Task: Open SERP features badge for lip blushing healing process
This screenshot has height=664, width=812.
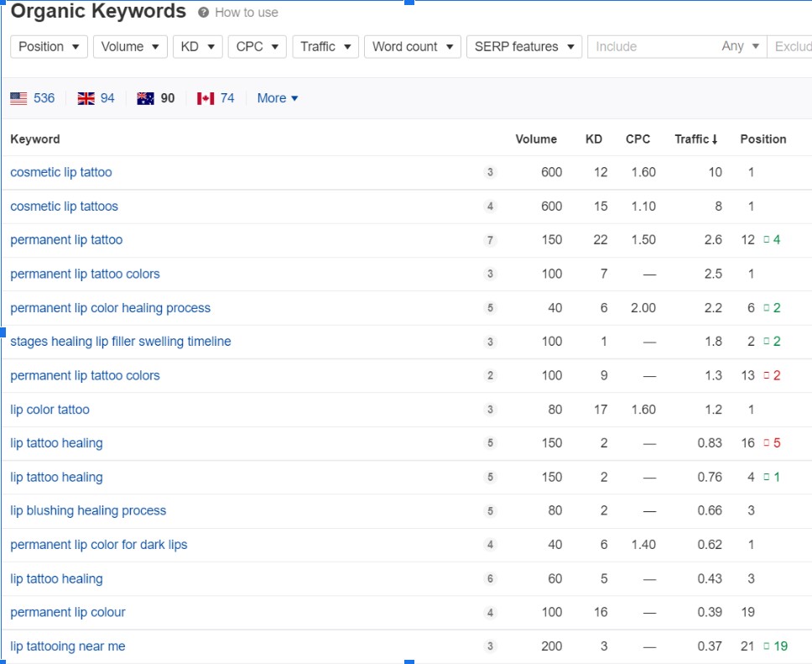Action: [490, 511]
